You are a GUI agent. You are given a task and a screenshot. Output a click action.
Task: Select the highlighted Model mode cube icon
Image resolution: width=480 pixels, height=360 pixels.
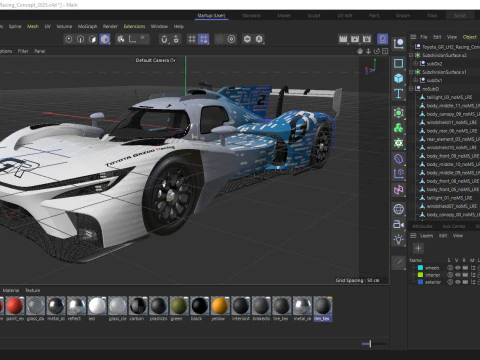pyautogui.click(x=105, y=39)
